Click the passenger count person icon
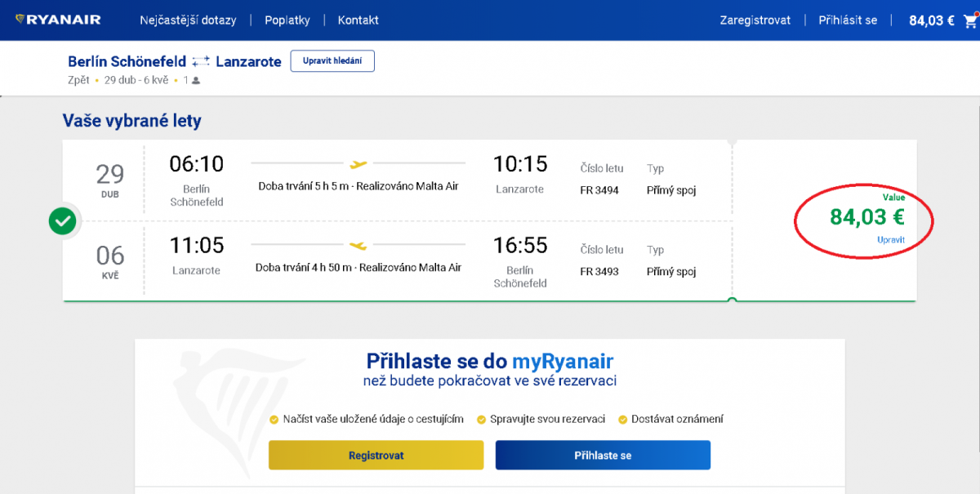980x494 pixels. pos(196,81)
